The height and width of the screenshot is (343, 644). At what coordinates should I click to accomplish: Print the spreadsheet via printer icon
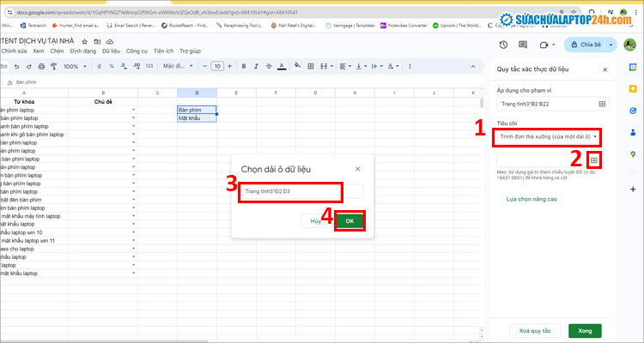[x=41, y=66]
